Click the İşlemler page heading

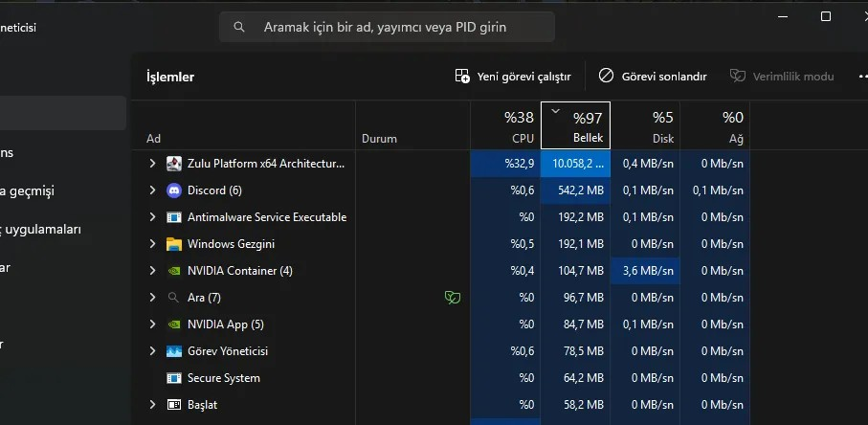170,77
